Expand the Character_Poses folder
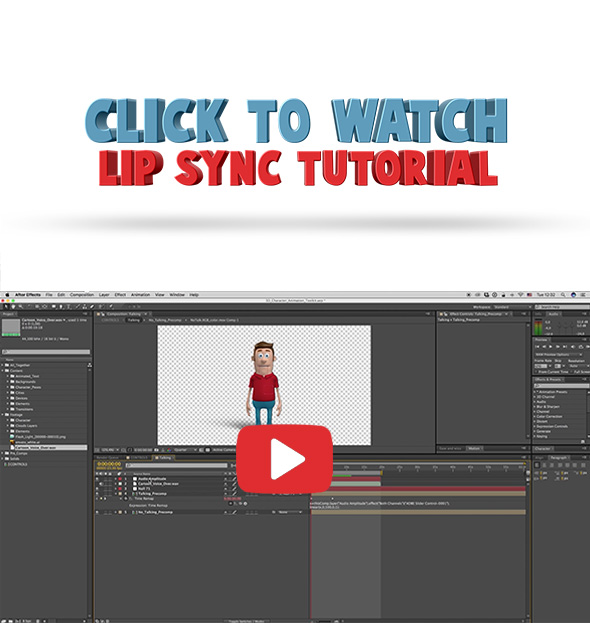This screenshot has width=590, height=623. [8, 387]
